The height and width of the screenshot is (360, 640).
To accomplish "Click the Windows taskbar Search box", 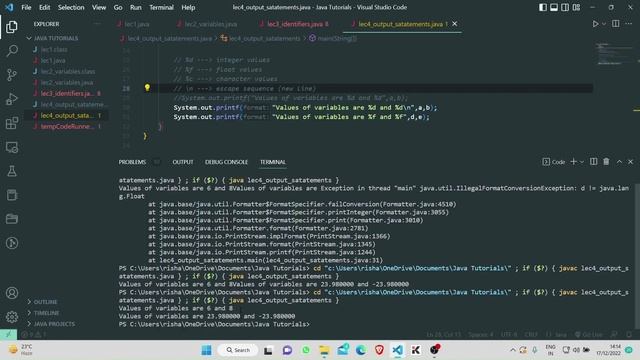I will click(x=238, y=350).
